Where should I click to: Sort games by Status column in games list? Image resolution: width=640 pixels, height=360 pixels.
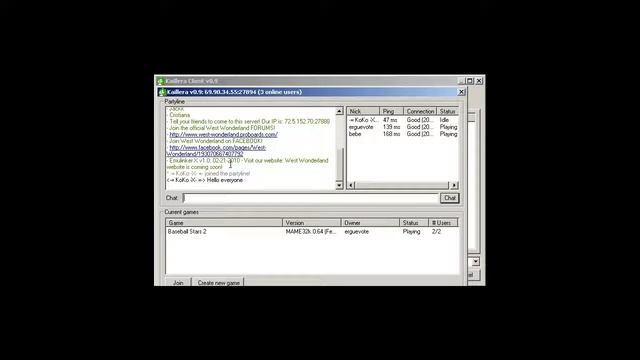click(x=414, y=223)
